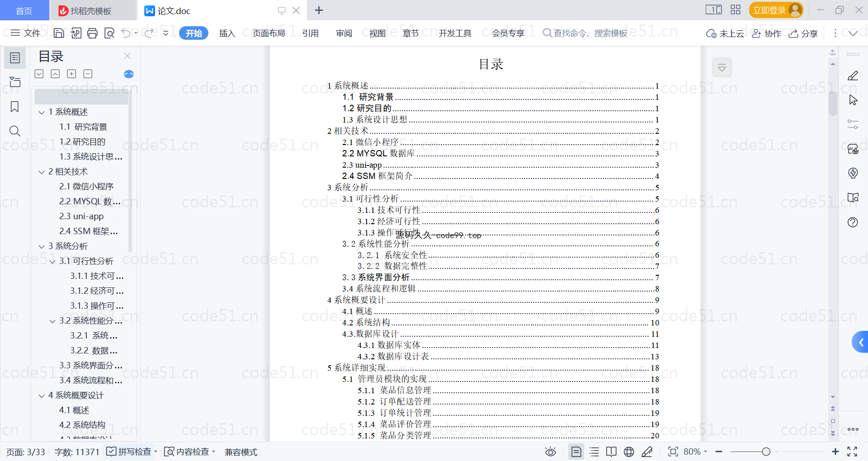Screen dimensions: 868x461
Task: Click zoom out minus button
Action: click(719, 452)
